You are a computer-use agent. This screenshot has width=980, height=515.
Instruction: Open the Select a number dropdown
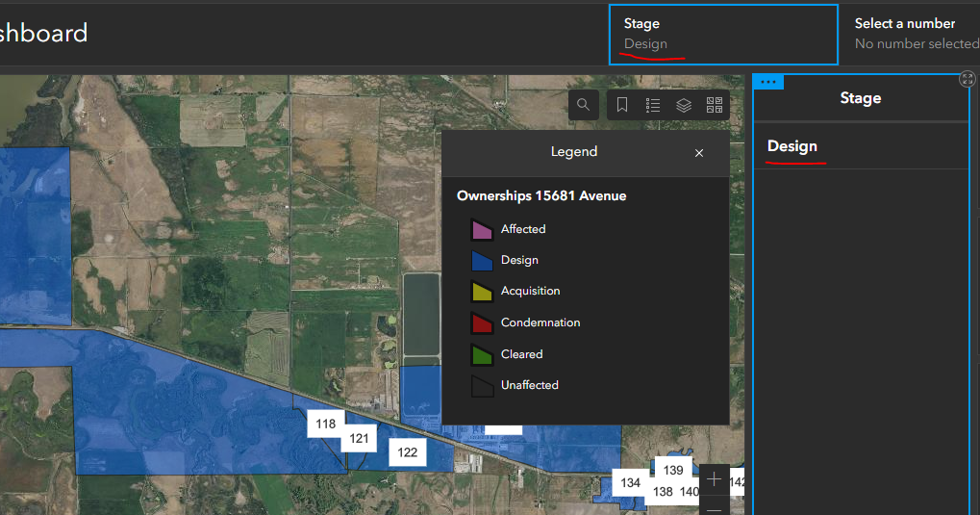(x=916, y=34)
